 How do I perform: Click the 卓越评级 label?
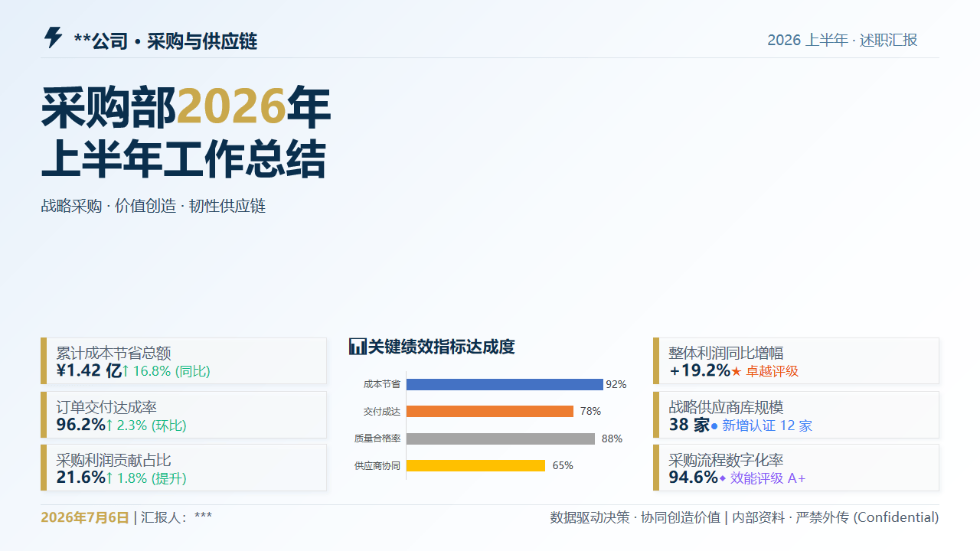tap(773, 371)
